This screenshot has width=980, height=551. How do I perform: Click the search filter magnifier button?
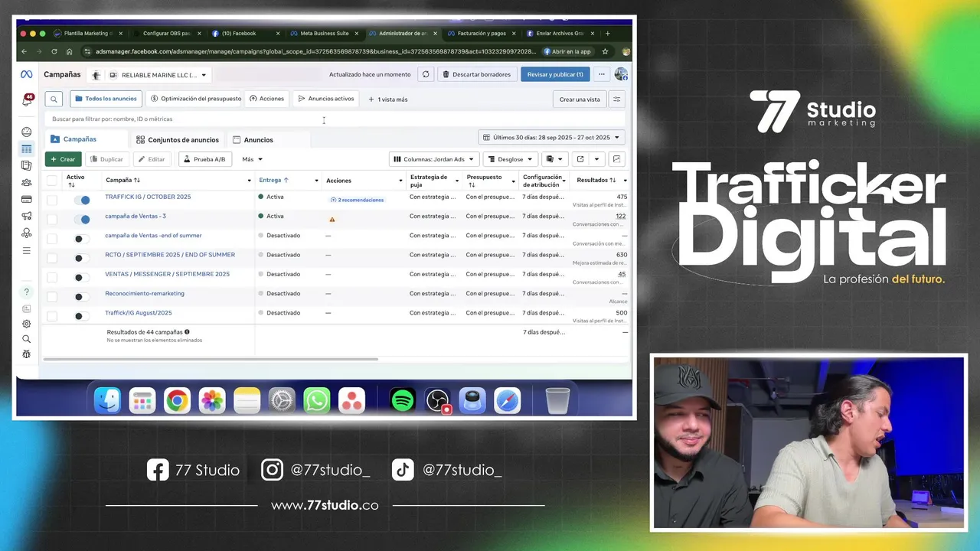[54, 99]
